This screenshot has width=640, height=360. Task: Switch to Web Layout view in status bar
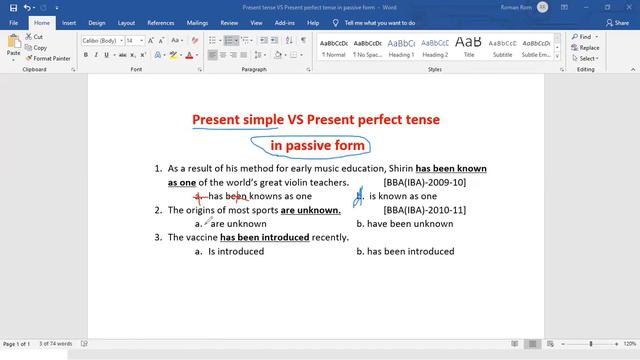pyautogui.click(x=550, y=344)
